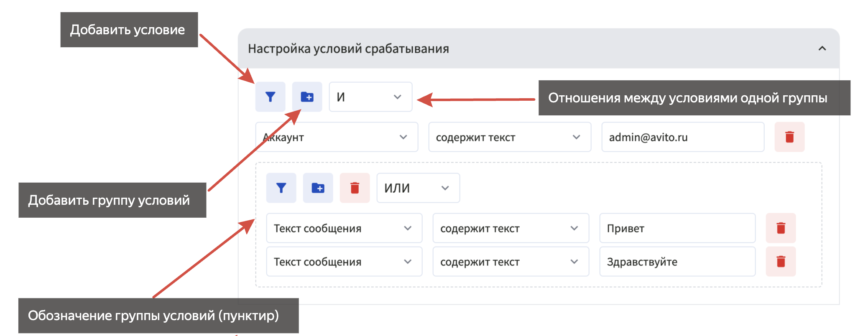Click the top-level add condition filter icon
868x336 pixels.
click(x=270, y=97)
